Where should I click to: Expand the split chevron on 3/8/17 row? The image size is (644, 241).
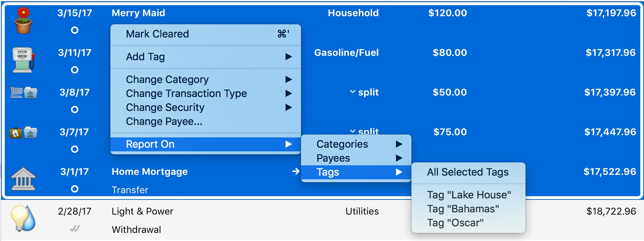(x=353, y=92)
